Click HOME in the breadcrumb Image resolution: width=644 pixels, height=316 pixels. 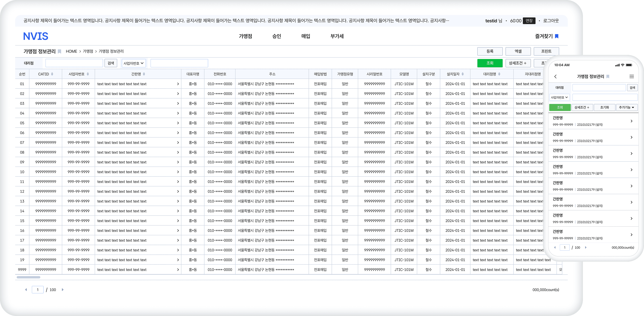[71, 51]
